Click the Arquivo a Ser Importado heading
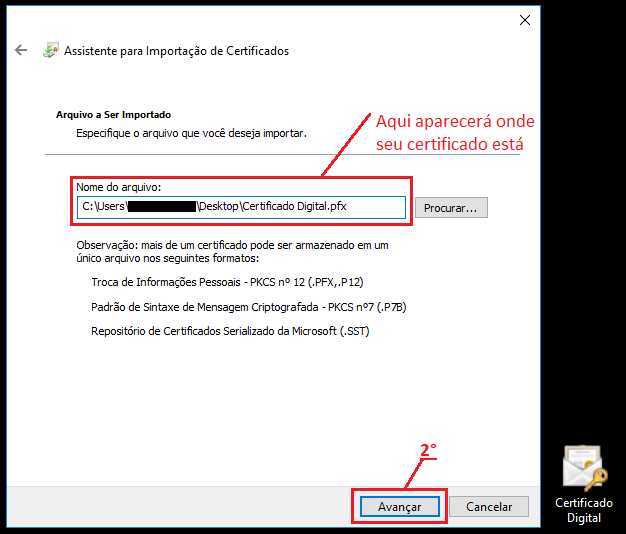626x534 pixels. coord(113,115)
